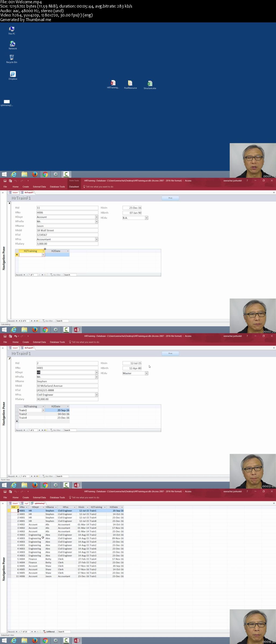The image size is (276, 644).
Task: Click HBirth field '07-Jan-90'
Action: click(132, 213)
